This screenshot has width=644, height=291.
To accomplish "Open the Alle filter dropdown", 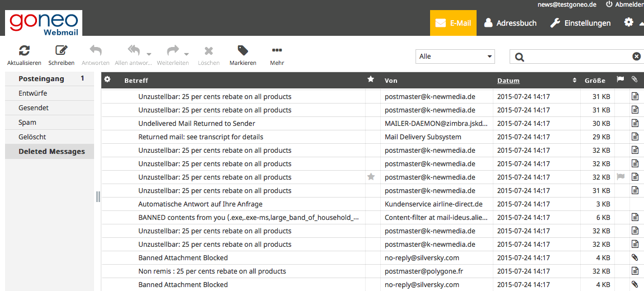I will (x=455, y=57).
